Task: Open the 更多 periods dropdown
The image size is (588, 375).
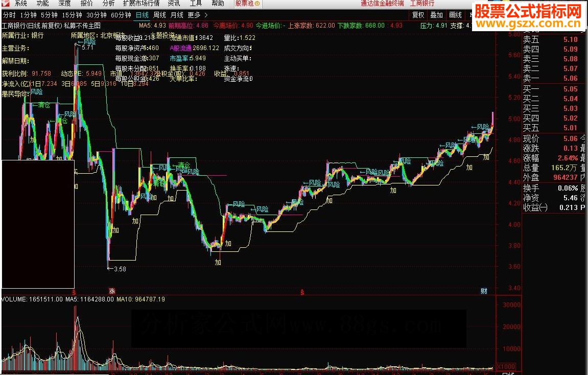Action: (x=194, y=15)
